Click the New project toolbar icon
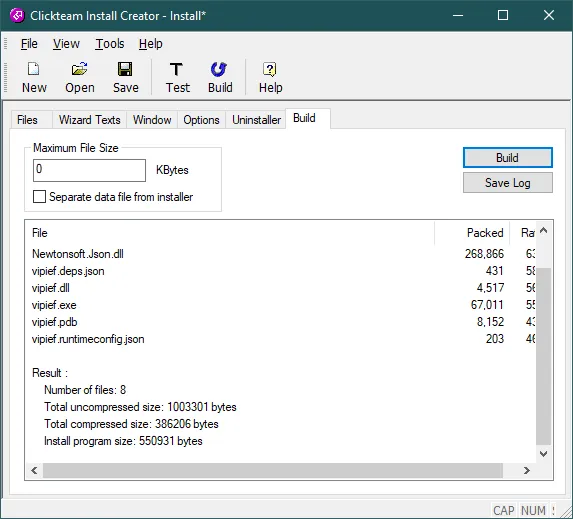The height and width of the screenshot is (519, 573). (34, 69)
